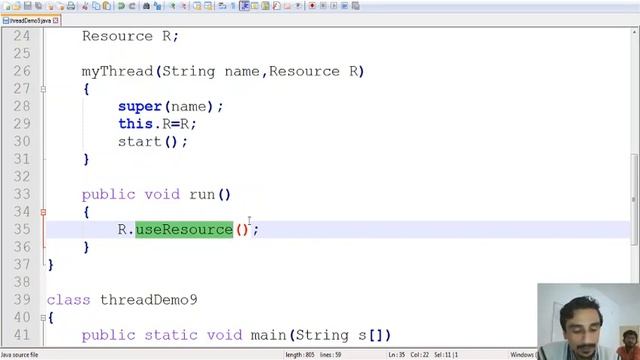The width and height of the screenshot is (640, 360).
Task: Play back the recorded macro
Action: coord(334,6)
